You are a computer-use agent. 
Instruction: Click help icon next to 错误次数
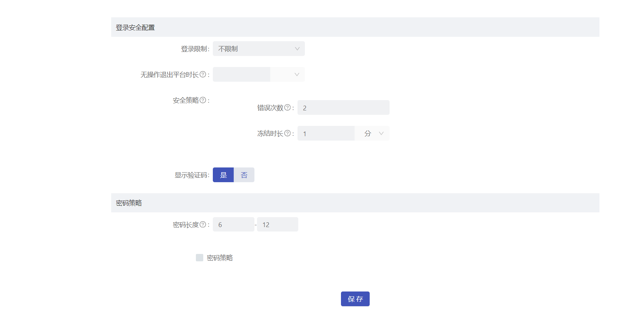coord(288,107)
